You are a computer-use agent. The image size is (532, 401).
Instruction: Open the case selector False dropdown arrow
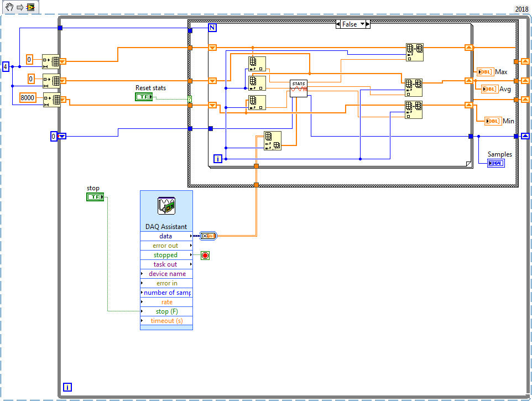pyautogui.click(x=362, y=24)
